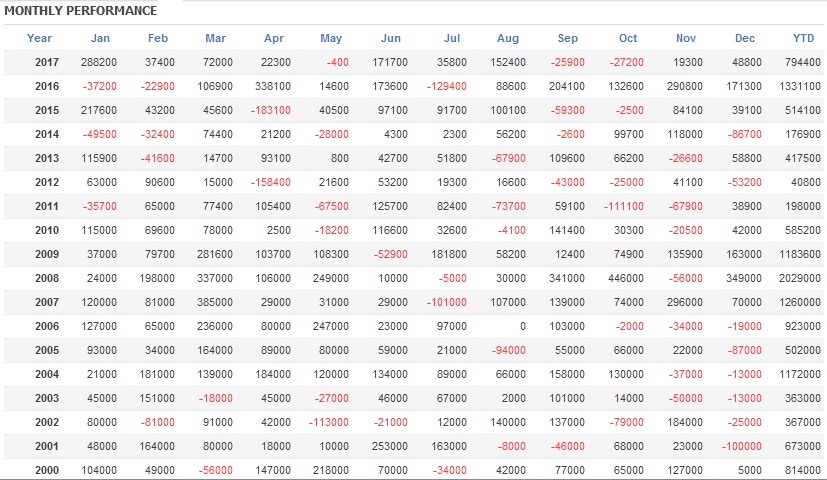Image resolution: width=827 pixels, height=480 pixels.
Task: Click 253000 in the 2001 Jun cell
Action: coord(390,446)
